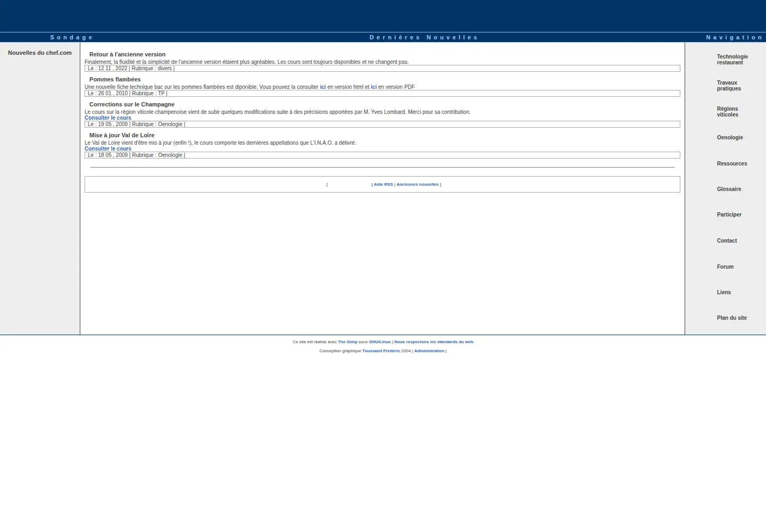Open the first 'ici' link for html version
The width and height of the screenshot is (766, 532).
click(x=323, y=87)
